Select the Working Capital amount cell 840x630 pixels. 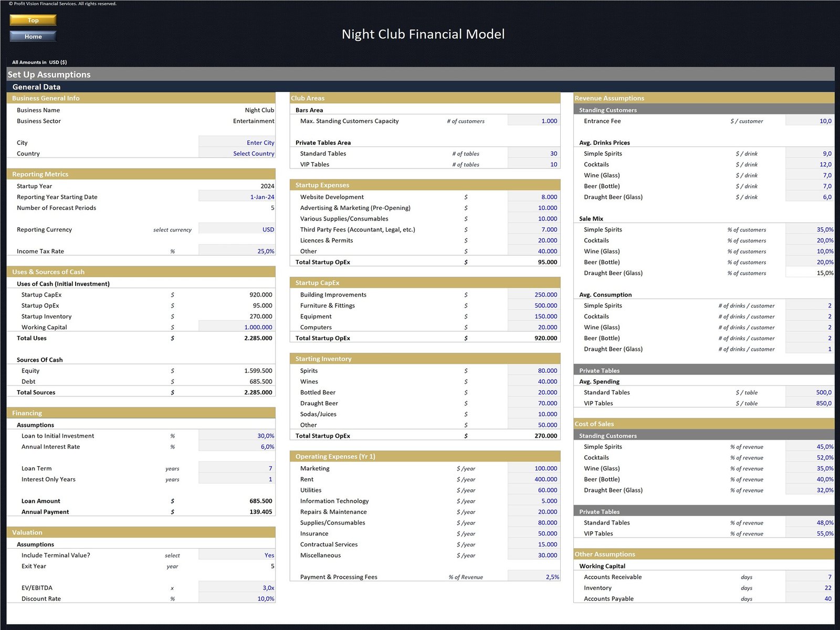237,328
